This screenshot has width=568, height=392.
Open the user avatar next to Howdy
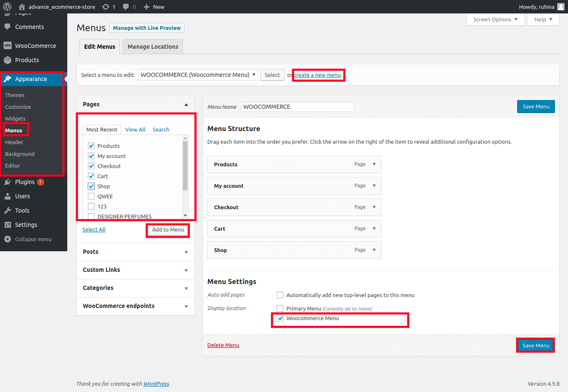[x=560, y=7]
